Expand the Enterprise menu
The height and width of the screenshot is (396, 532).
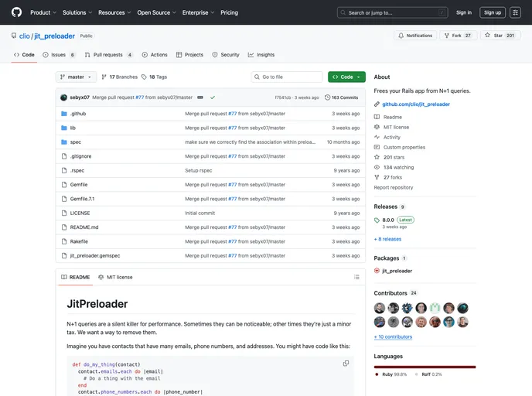[198, 12]
